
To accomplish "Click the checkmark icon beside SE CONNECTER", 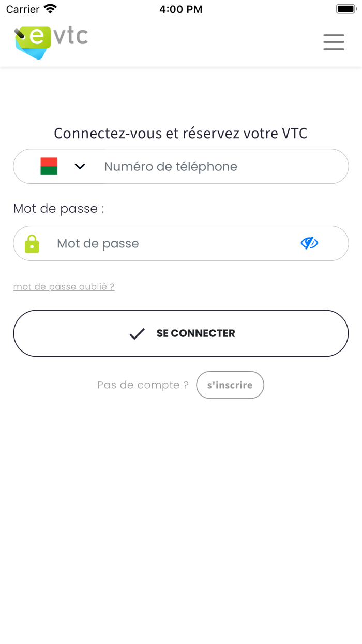I will coord(137,334).
